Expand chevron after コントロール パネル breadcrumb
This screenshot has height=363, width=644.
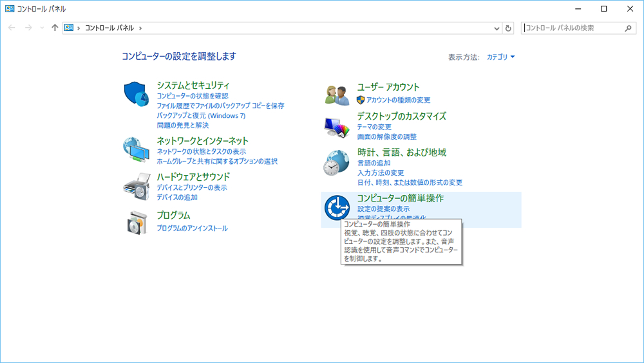[x=140, y=28]
